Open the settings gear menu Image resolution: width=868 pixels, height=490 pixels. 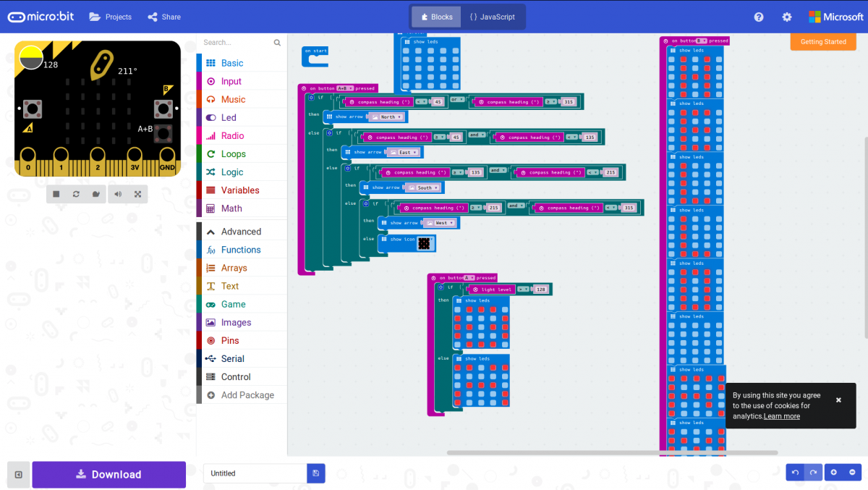(787, 17)
